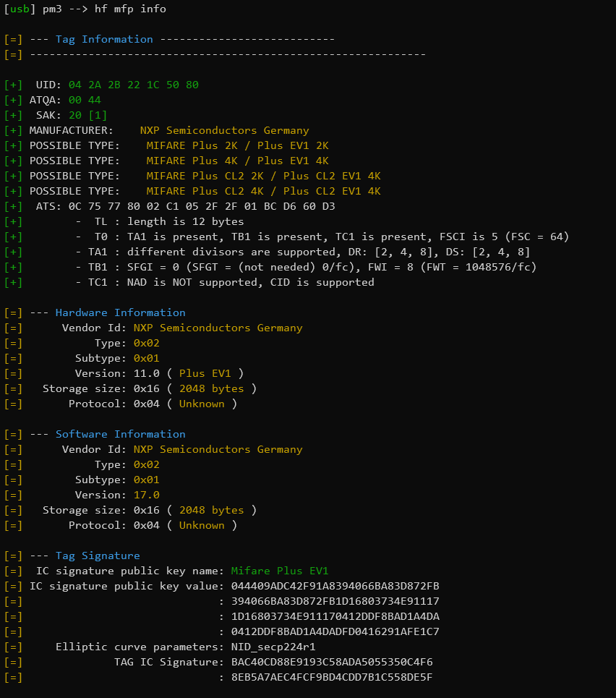Click the 'hf mfp info' command text

(x=130, y=9)
